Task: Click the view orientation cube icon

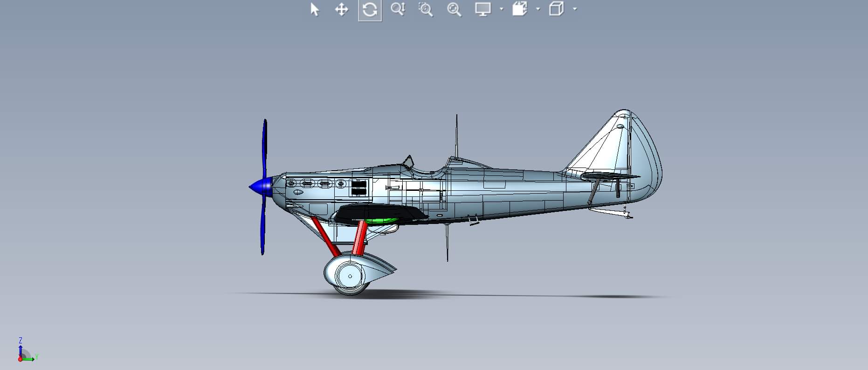Action: [x=520, y=9]
